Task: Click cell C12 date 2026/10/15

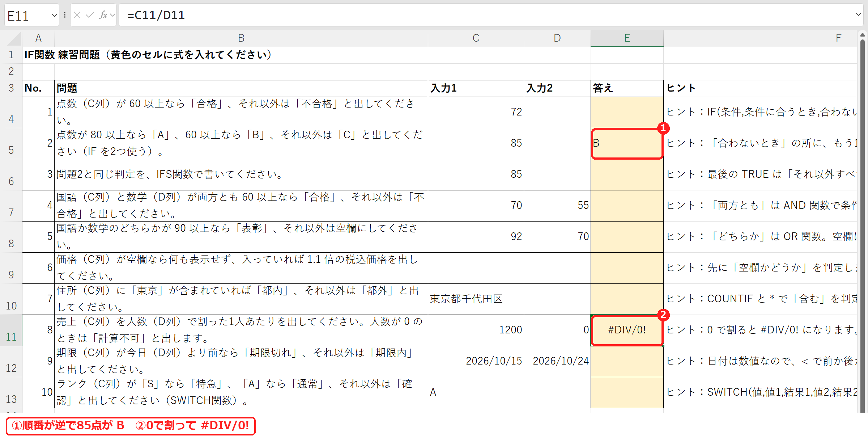Action: click(476, 361)
